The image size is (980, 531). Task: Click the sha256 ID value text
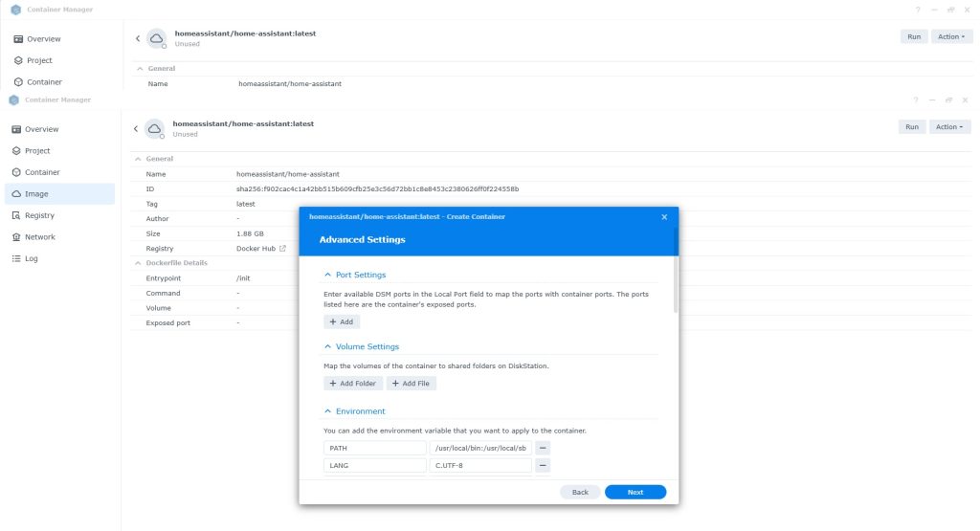[377, 189]
